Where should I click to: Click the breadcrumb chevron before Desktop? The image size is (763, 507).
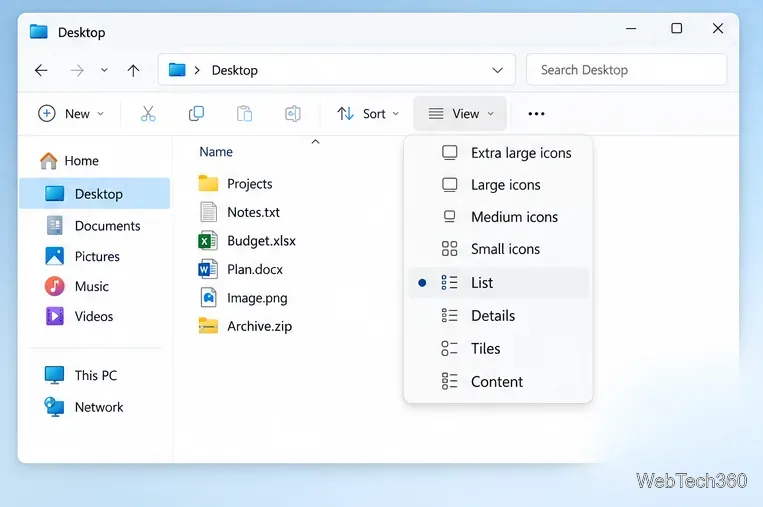click(x=197, y=71)
